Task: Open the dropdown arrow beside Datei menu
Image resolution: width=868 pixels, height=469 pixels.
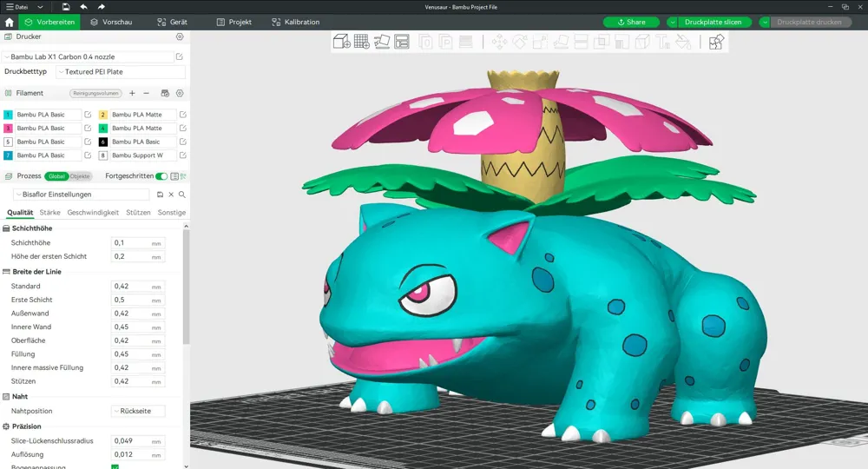Action: click(40, 7)
